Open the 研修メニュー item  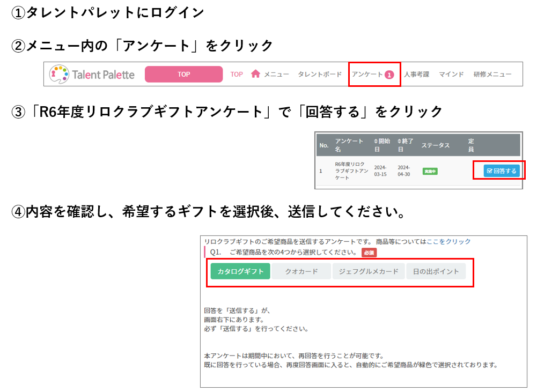pyautogui.click(x=492, y=75)
